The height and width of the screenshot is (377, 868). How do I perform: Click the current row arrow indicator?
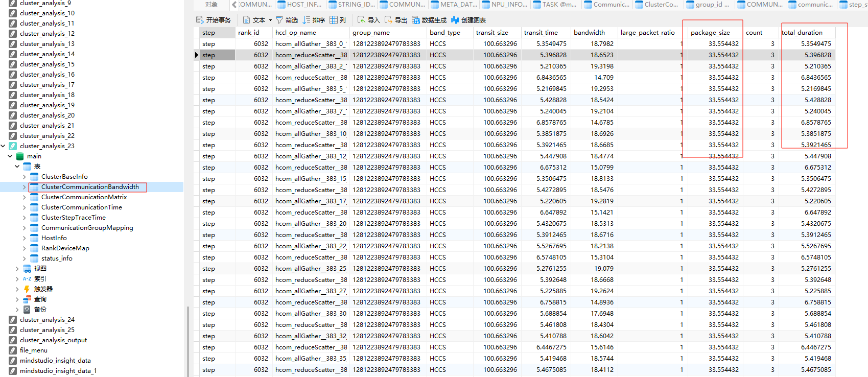click(x=197, y=55)
